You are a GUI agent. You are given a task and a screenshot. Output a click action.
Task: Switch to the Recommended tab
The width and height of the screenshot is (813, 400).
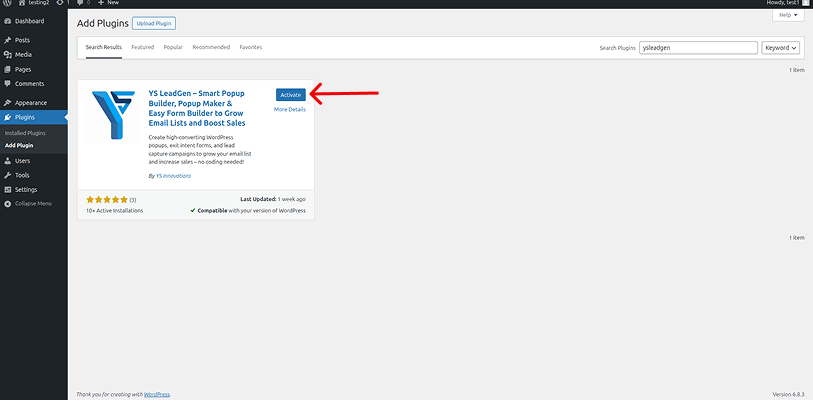(x=211, y=47)
